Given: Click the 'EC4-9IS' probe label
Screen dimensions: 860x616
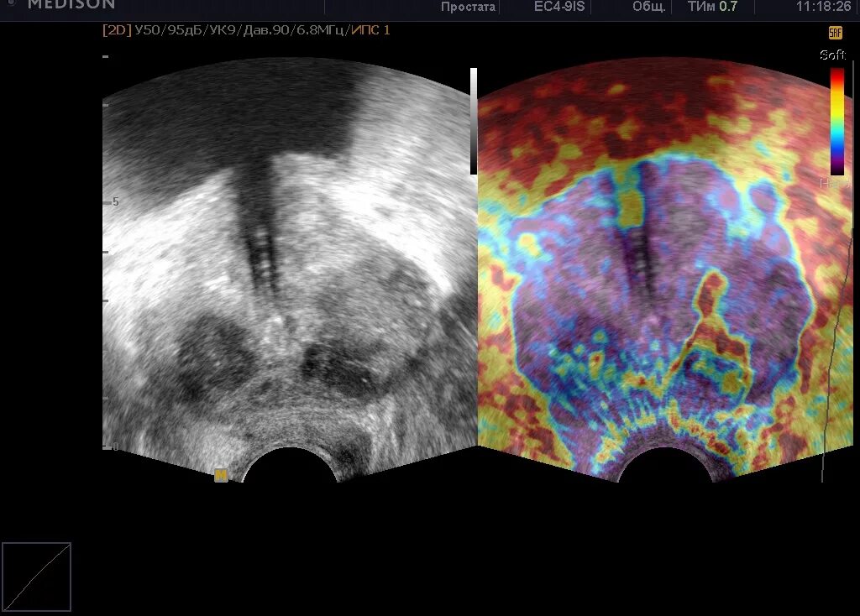Looking at the screenshot, I should click(558, 7).
